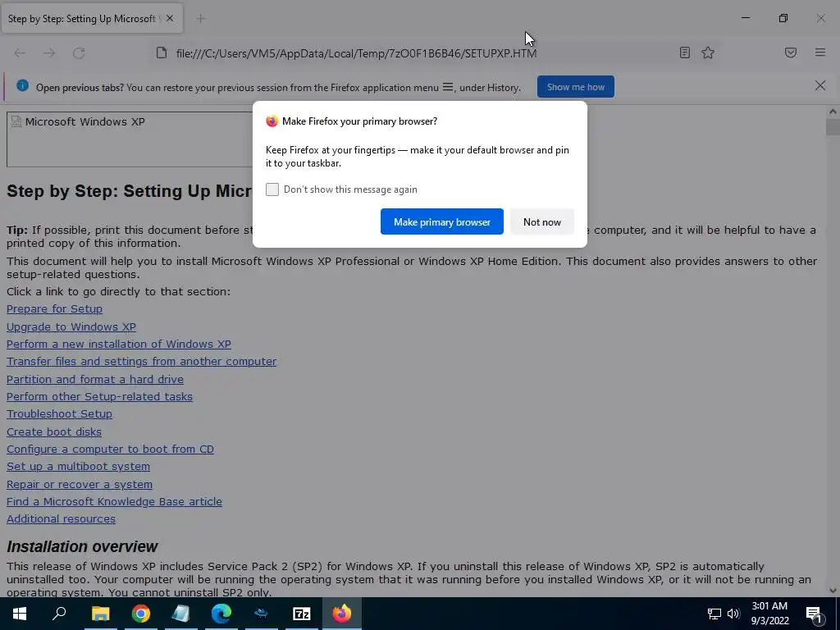Follow Perform other Setup-related tasks link
The width and height of the screenshot is (840, 630).
click(x=99, y=396)
